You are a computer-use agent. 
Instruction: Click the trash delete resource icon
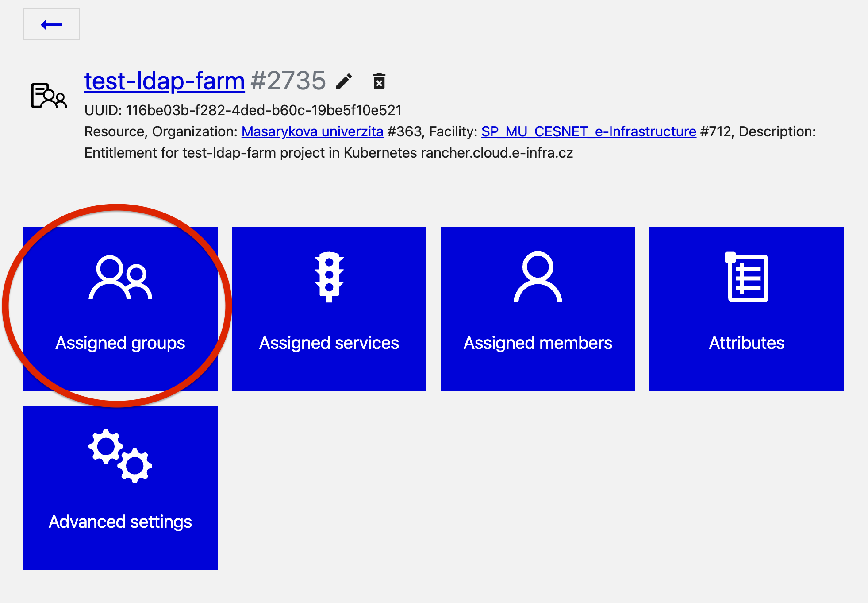tap(379, 82)
